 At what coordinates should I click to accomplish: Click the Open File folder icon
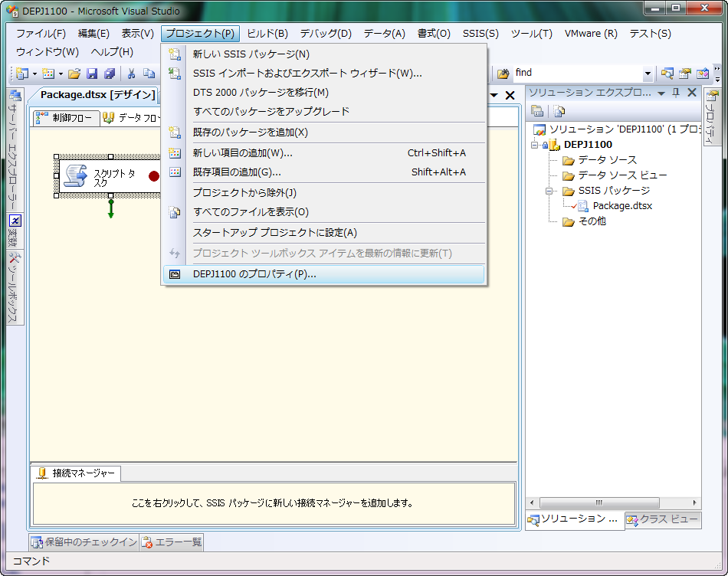[x=74, y=74]
